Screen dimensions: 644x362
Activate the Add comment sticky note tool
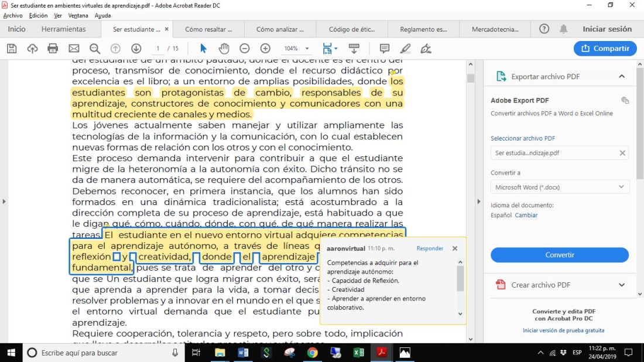tap(385, 49)
